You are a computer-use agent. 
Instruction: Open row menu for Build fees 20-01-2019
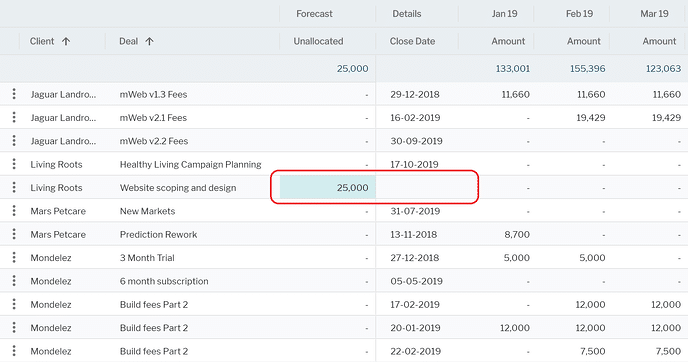pos(14,327)
